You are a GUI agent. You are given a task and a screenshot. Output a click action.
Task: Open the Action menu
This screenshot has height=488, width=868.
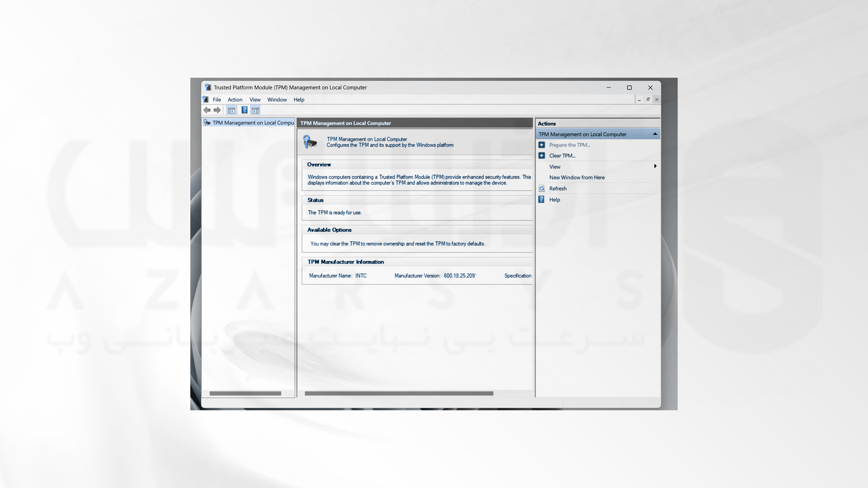point(234,99)
